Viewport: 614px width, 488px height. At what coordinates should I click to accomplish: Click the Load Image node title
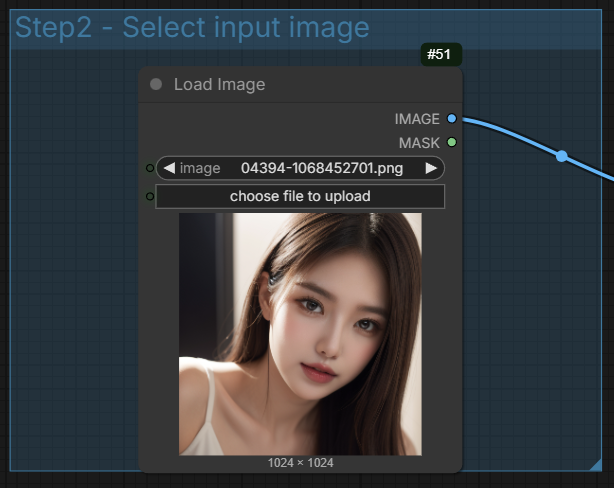[x=220, y=85]
